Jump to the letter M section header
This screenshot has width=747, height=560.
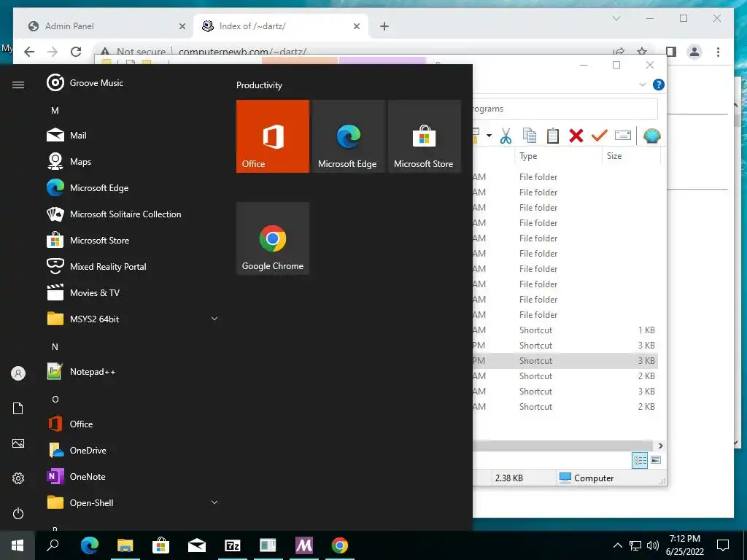pos(55,111)
